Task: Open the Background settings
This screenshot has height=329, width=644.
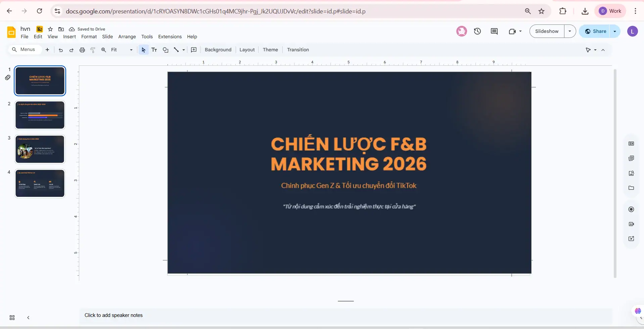Action: 218,50
